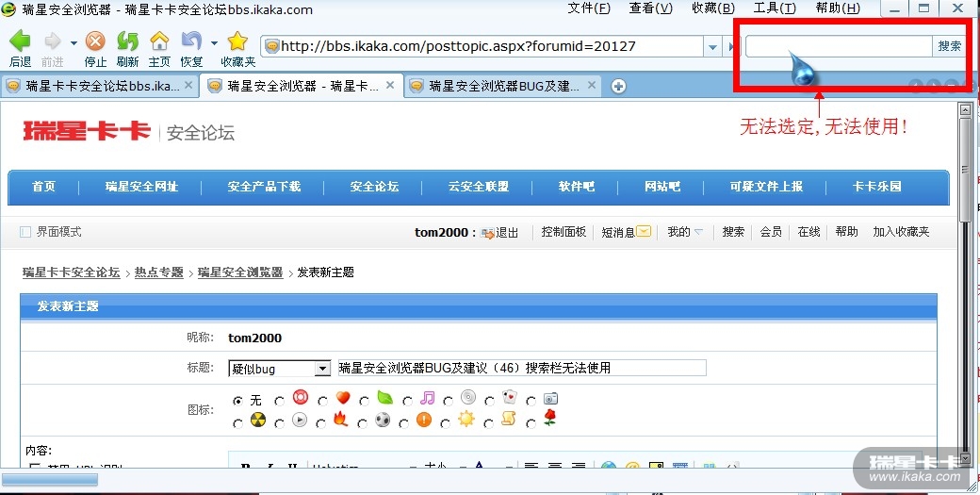Viewport: 980px width, 495px height.
Task: Click the CD disc topic icon
Action: coord(468,397)
